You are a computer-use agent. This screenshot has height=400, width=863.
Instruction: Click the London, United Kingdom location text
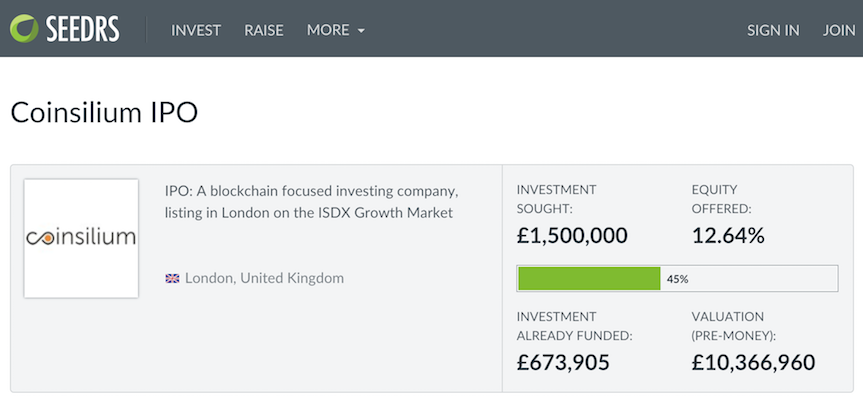coord(264,278)
